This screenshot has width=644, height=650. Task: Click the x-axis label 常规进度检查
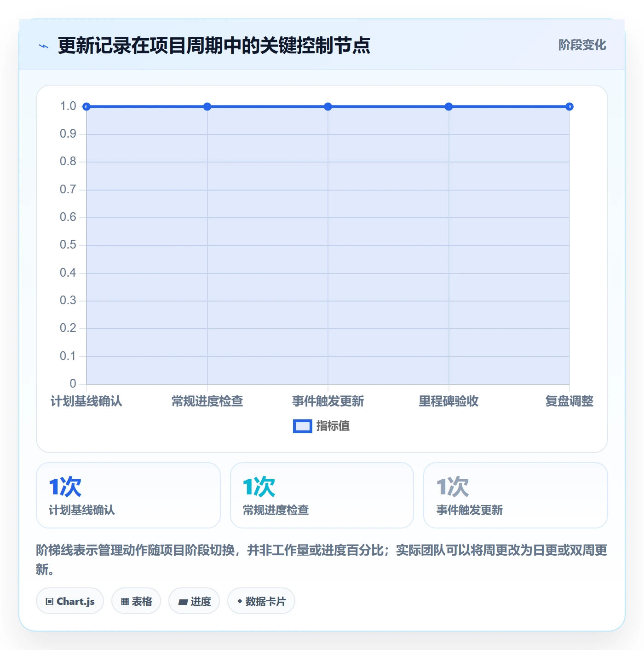[207, 401]
